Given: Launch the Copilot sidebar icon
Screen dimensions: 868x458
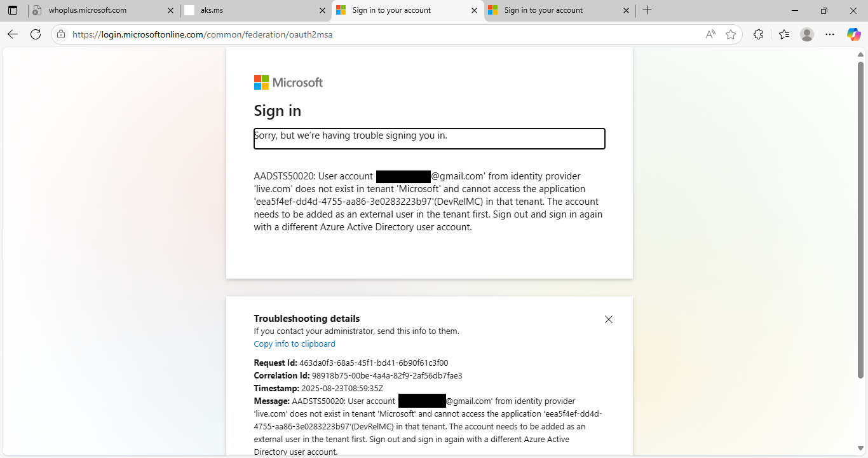Looking at the screenshot, I should (853, 34).
